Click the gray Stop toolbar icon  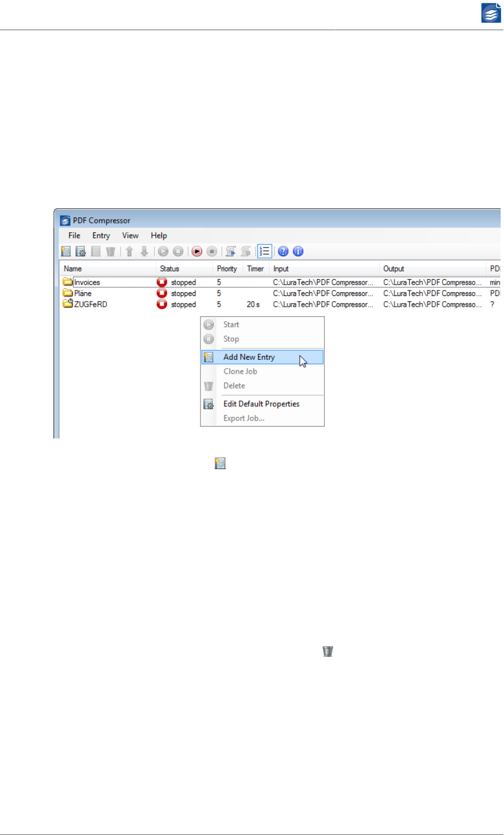click(x=178, y=251)
